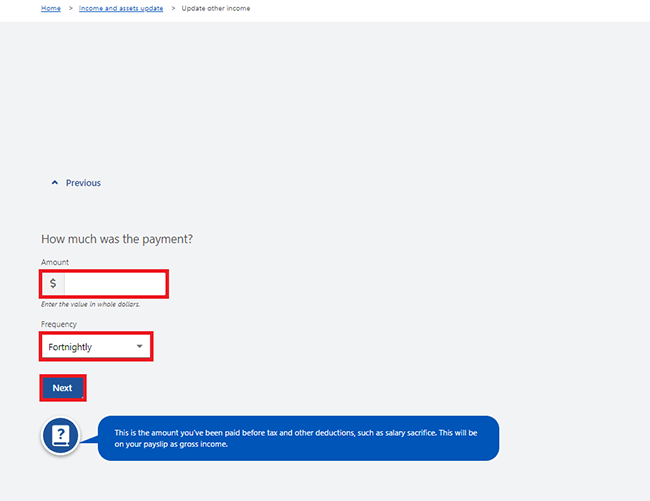Click the word Fortnightly in the Frequency box
The height and width of the screenshot is (501, 650).
(70, 347)
